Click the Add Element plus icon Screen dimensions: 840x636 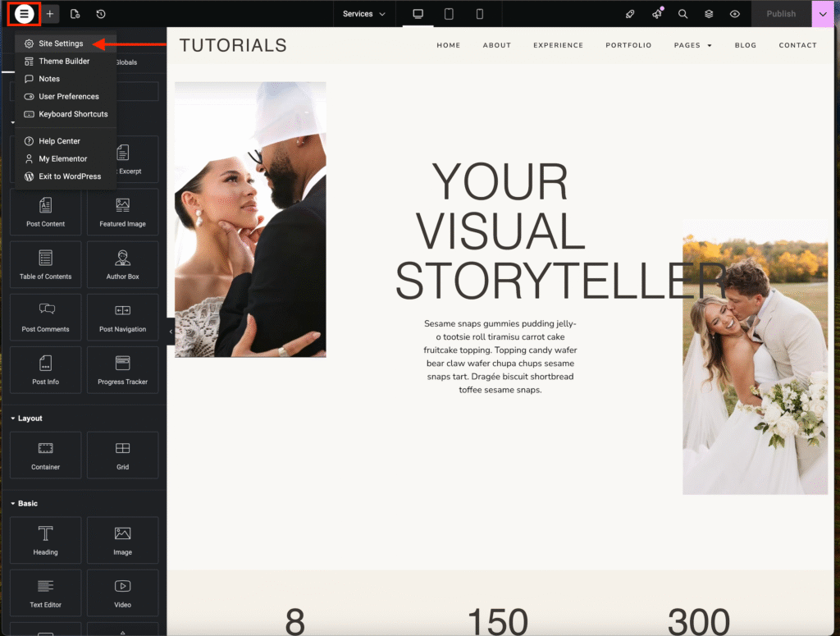pos(50,14)
